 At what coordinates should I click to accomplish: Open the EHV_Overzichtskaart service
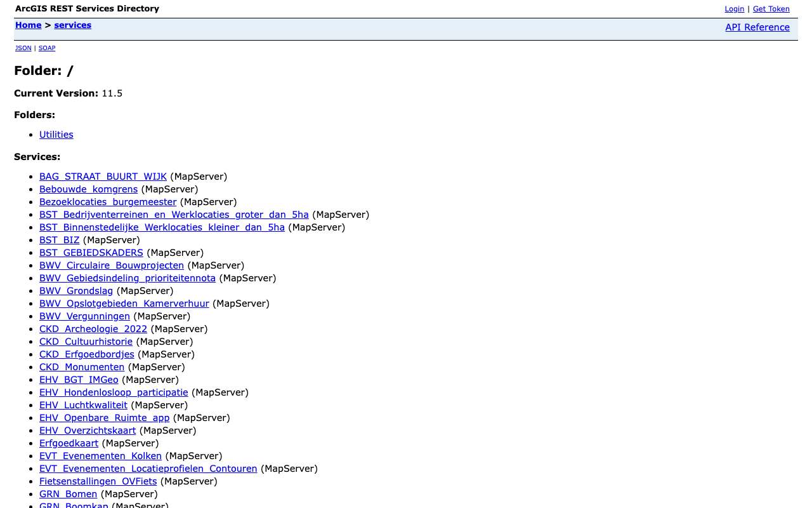[x=88, y=431]
